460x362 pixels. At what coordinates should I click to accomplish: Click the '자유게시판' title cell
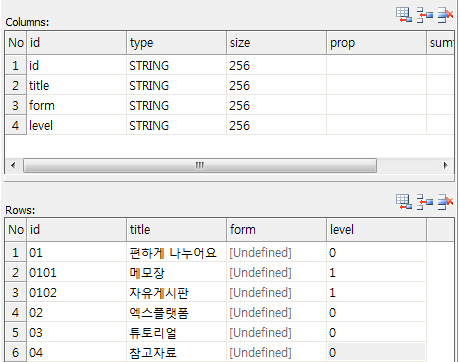tap(176, 292)
